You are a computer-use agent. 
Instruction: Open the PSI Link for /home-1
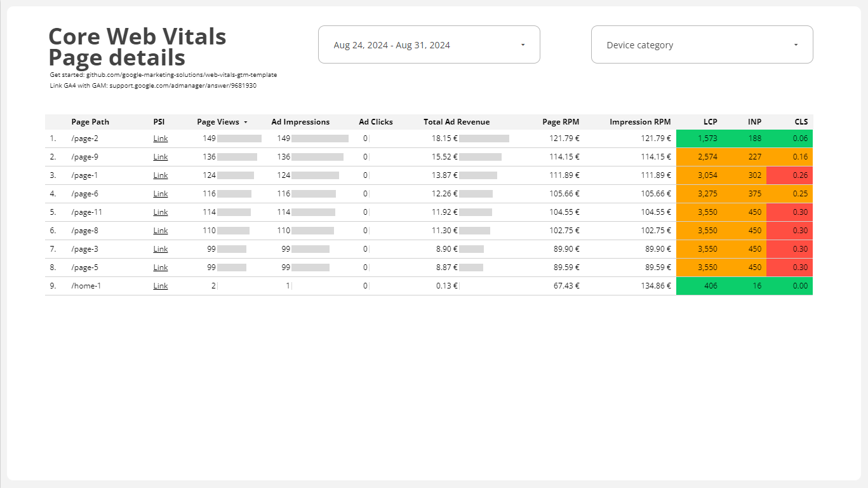tap(160, 285)
